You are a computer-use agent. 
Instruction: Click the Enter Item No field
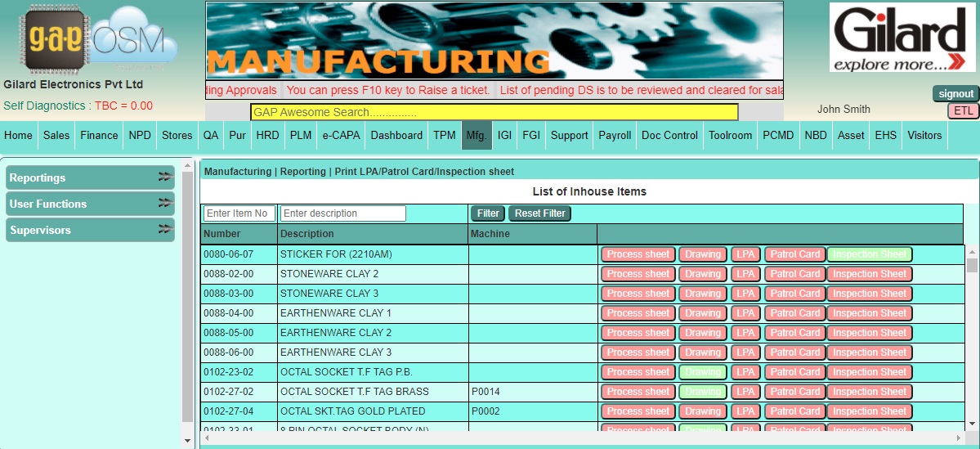[239, 213]
